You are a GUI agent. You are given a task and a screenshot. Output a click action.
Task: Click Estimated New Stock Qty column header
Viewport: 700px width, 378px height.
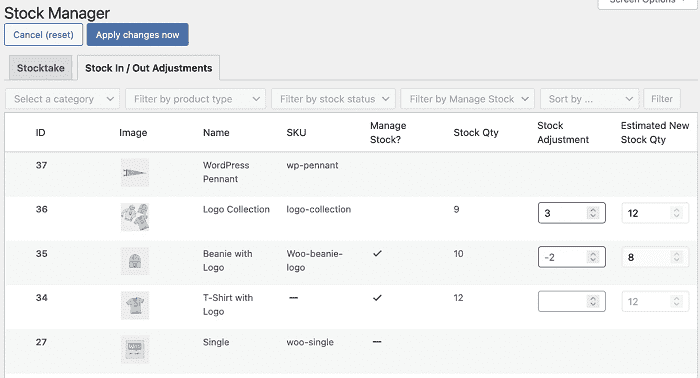[x=655, y=133]
